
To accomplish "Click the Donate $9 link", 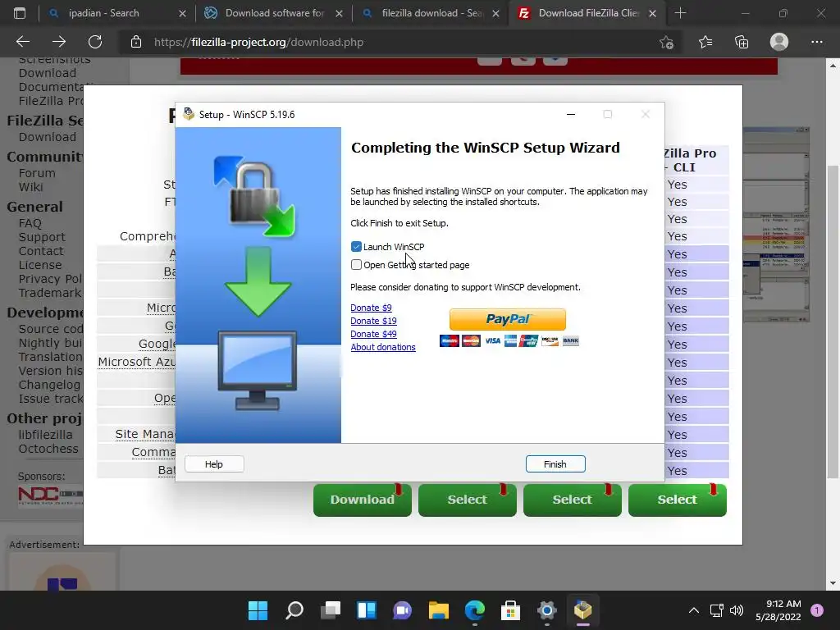I will click(371, 308).
